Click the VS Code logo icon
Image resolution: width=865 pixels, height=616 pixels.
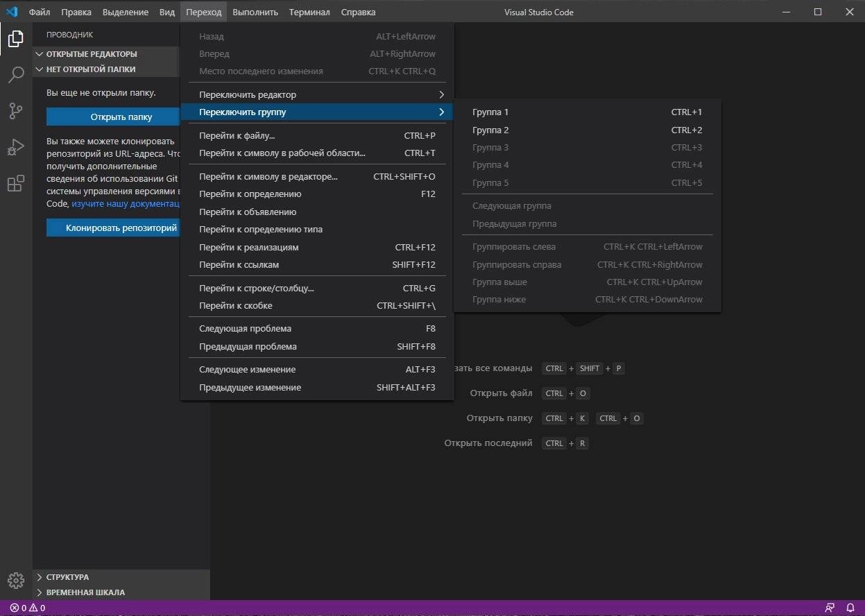coord(12,12)
